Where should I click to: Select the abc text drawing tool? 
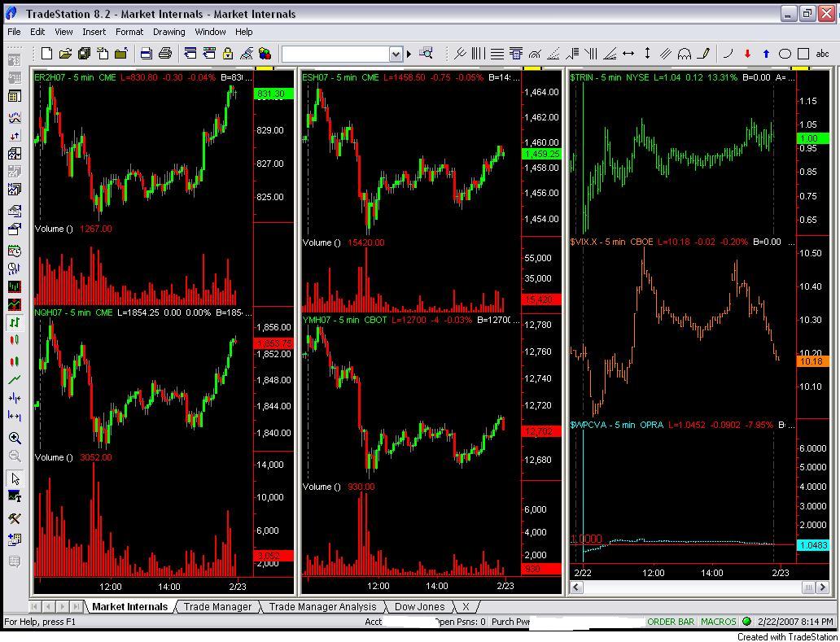[x=822, y=54]
